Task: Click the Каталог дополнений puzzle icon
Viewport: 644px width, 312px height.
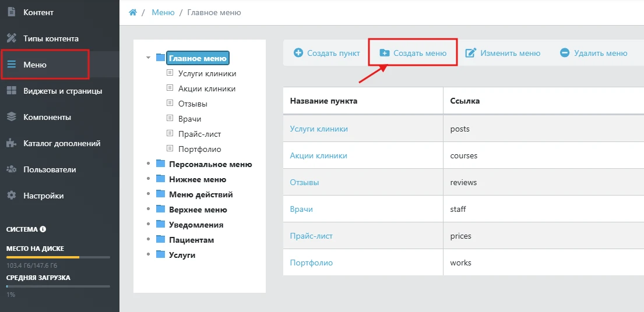Action: point(12,144)
